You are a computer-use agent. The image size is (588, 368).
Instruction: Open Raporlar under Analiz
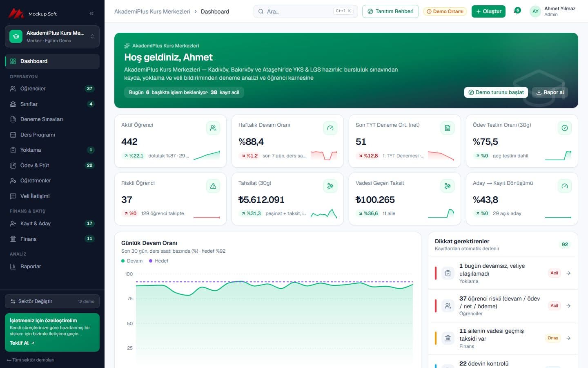[x=52, y=267]
